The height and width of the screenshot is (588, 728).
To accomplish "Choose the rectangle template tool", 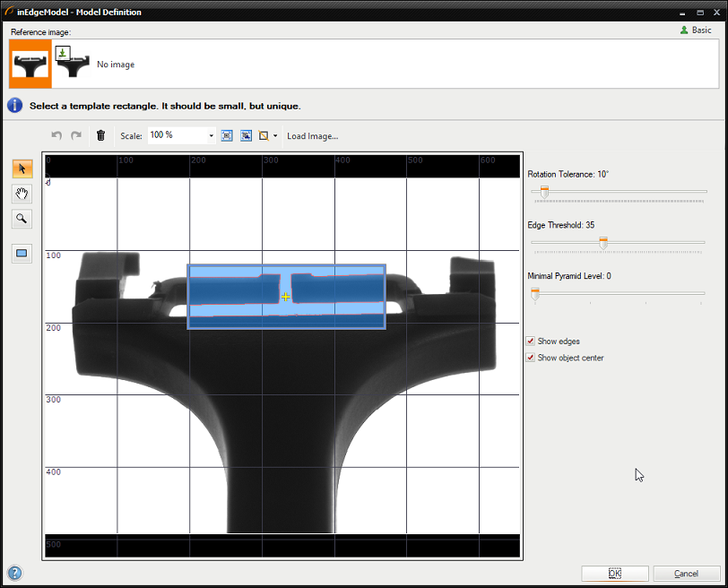I will click(x=22, y=254).
